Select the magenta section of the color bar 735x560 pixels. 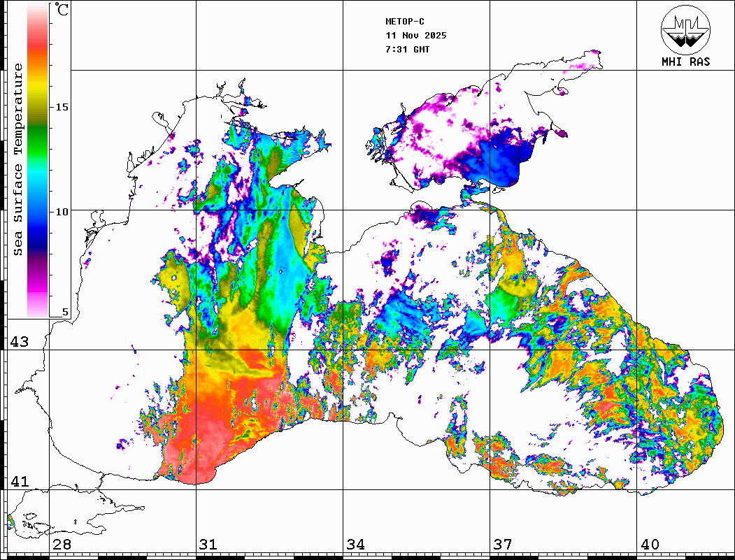click(38, 283)
